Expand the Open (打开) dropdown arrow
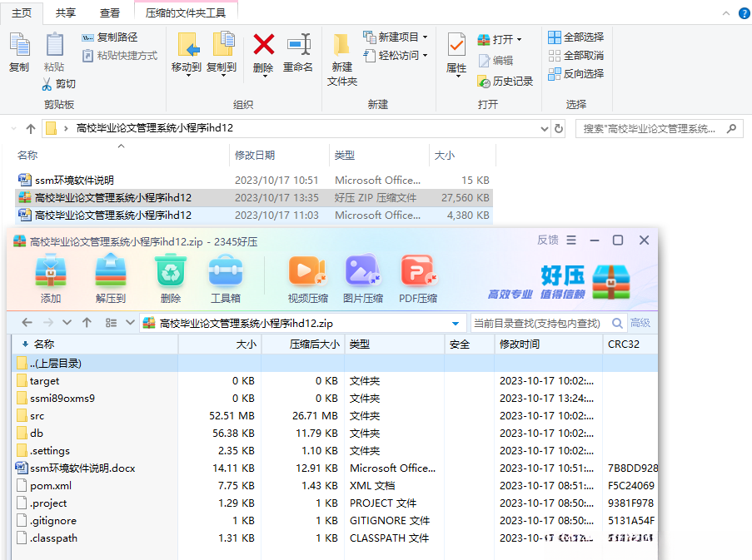752x560 pixels. click(520, 40)
